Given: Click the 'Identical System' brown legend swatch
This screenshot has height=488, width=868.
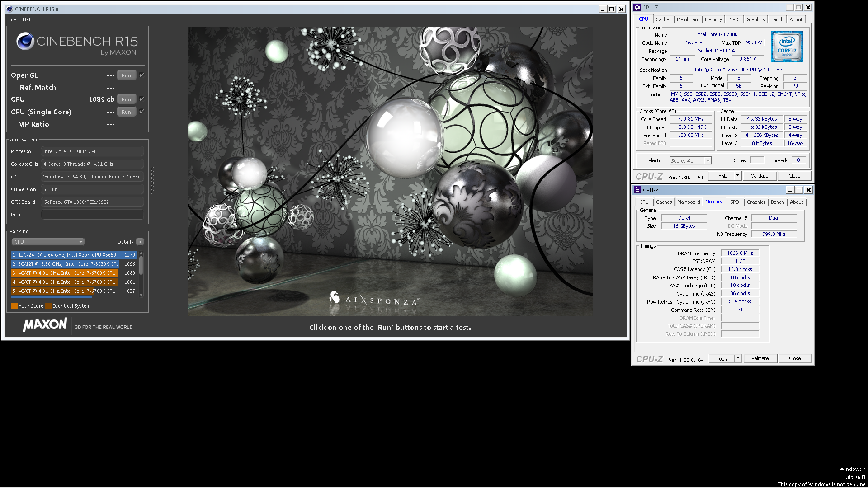Looking at the screenshot, I should [48, 306].
